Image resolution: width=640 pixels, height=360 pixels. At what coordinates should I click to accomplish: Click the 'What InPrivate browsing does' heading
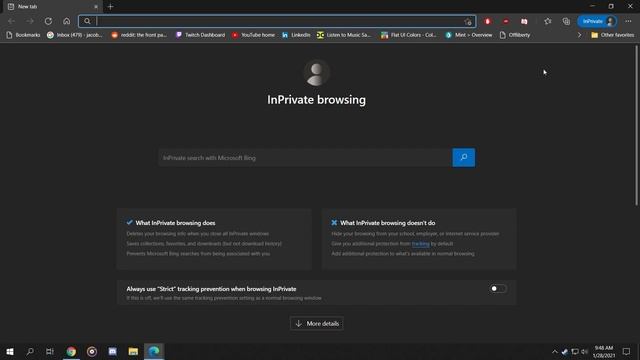(175, 223)
